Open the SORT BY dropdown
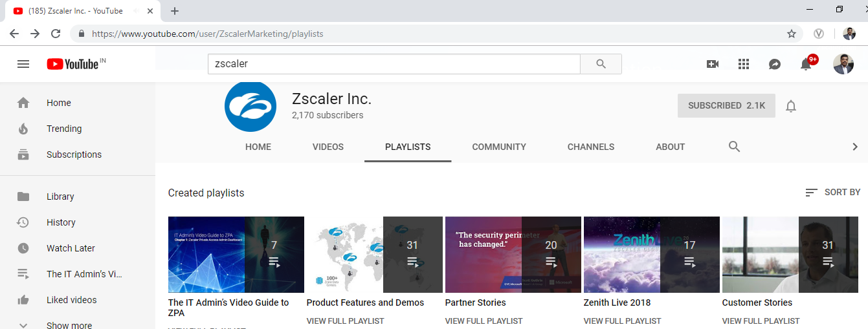 tap(832, 192)
